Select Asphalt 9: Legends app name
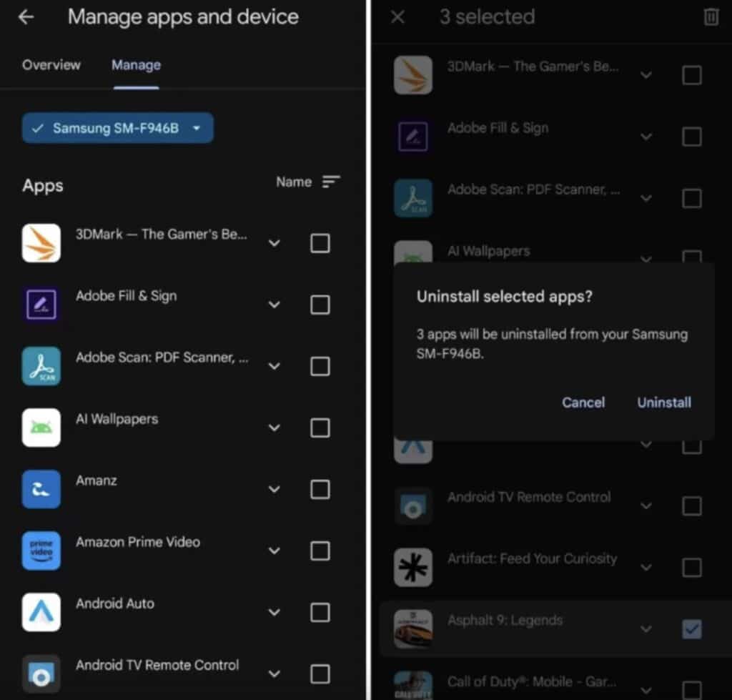The height and width of the screenshot is (700, 732). coord(505,620)
